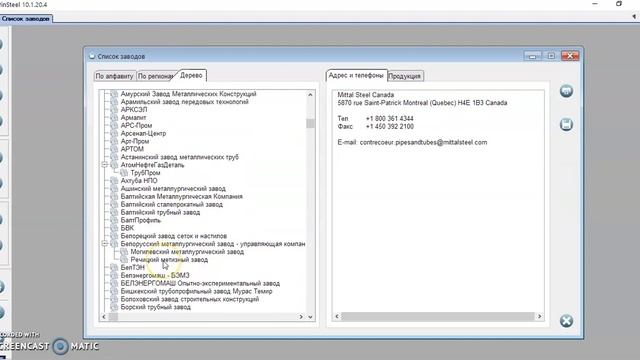Image resolution: width=640 pixels, height=360 pixels.
Task: Click the round blue close icon
Action: (566, 321)
